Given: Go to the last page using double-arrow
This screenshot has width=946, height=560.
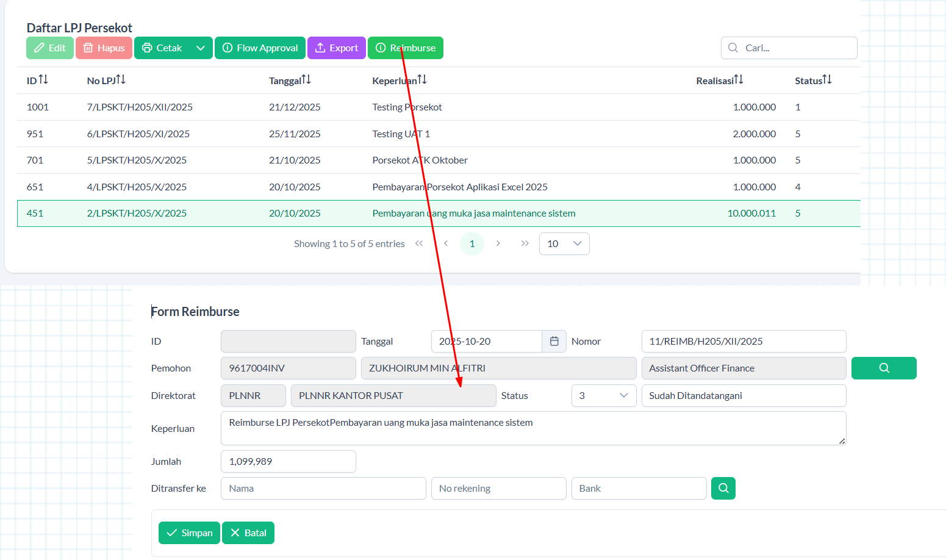Looking at the screenshot, I should coord(525,243).
